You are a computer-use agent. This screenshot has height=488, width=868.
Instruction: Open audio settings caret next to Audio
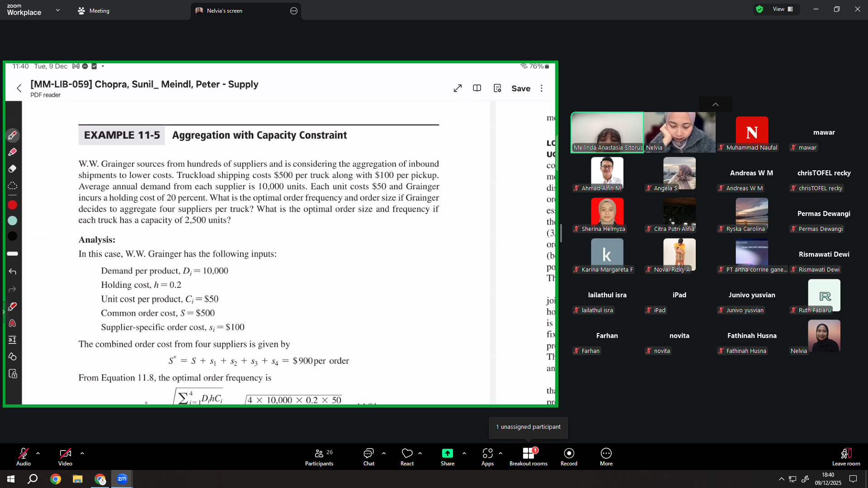[x=38, y=453]
